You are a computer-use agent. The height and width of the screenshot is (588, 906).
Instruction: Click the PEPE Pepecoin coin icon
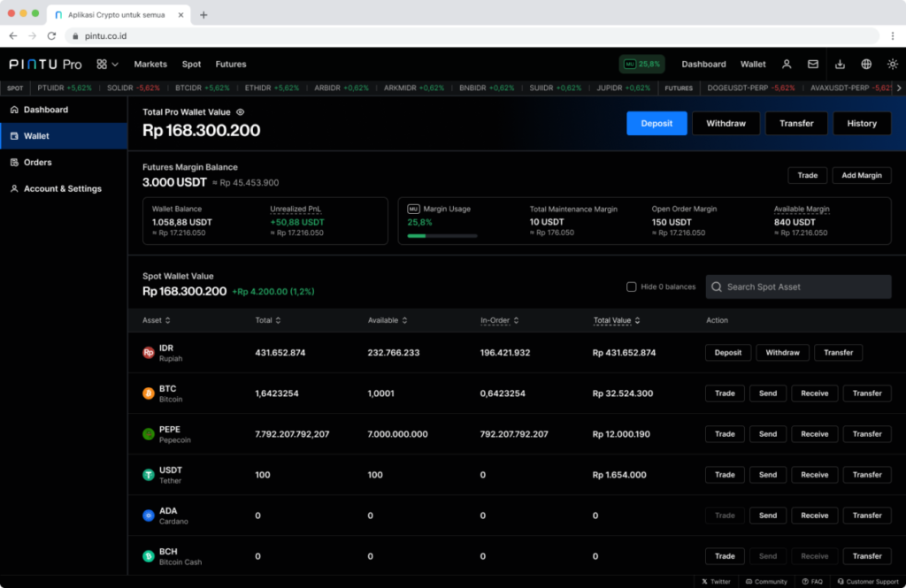(x=149, y=434)
